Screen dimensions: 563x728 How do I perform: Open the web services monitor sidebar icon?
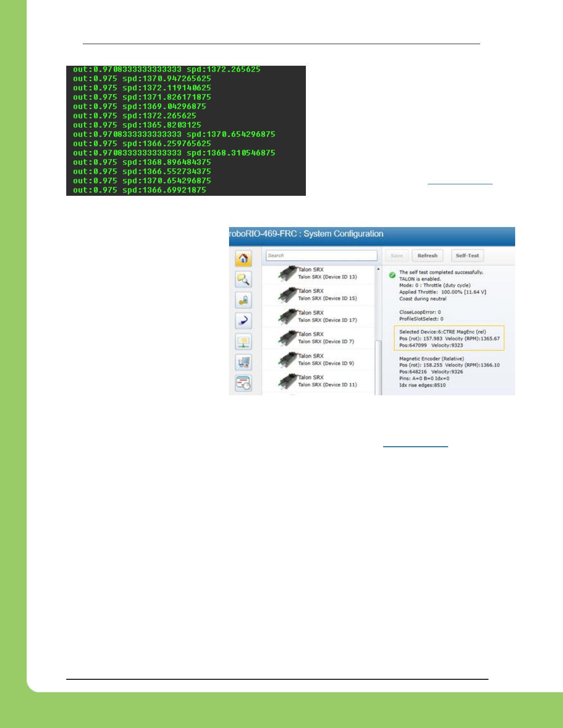[x=243, y=341]
